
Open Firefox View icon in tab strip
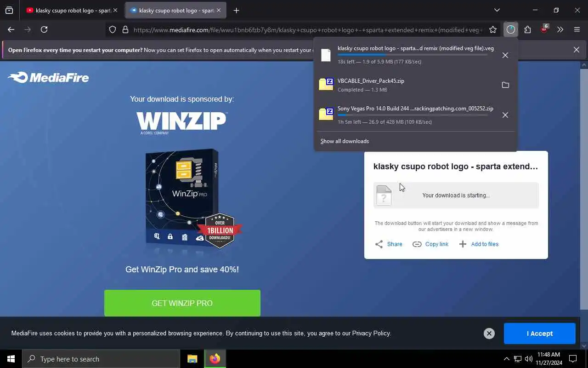(x=9, y=10)
